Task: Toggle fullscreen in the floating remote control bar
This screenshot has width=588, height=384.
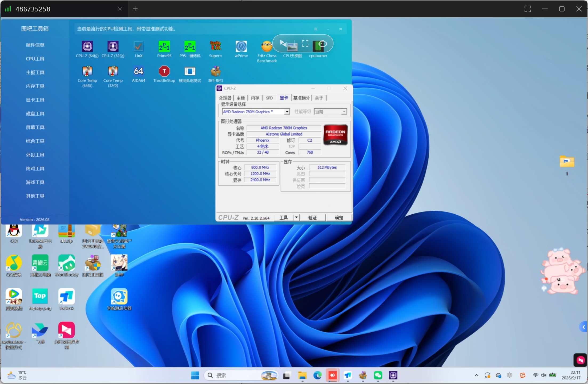Action: coord(305,43)
